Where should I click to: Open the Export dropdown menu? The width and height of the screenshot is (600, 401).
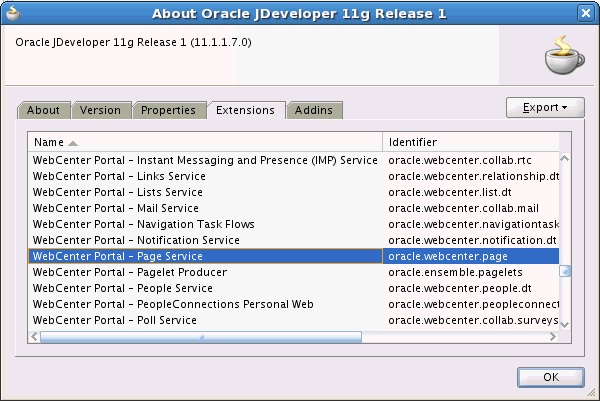pyautogui.click(x=545, y=108)
